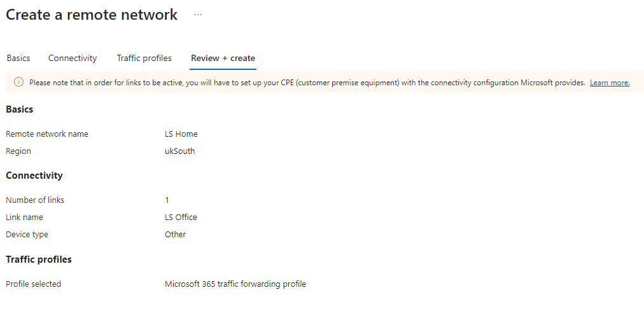Click the 'Other' device type value
Image resolution: width=644 pixels, height=318 pixels.
(175, 235)
